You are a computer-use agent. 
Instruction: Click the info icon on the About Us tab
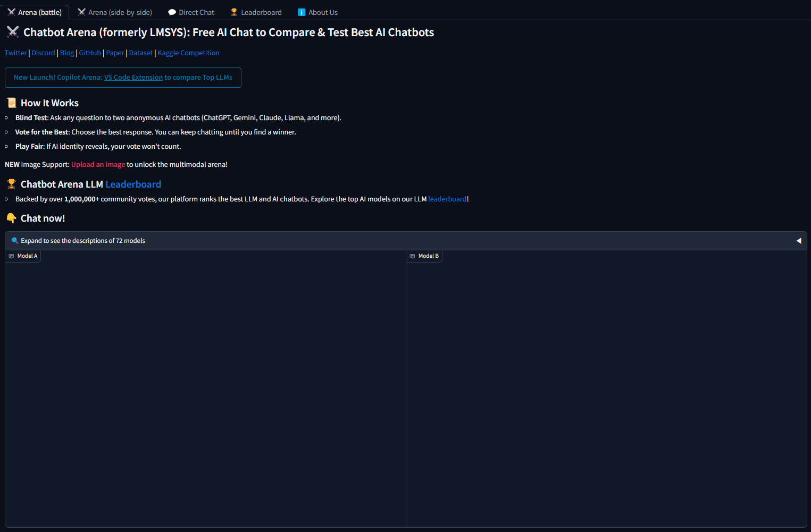pos(302,12)
